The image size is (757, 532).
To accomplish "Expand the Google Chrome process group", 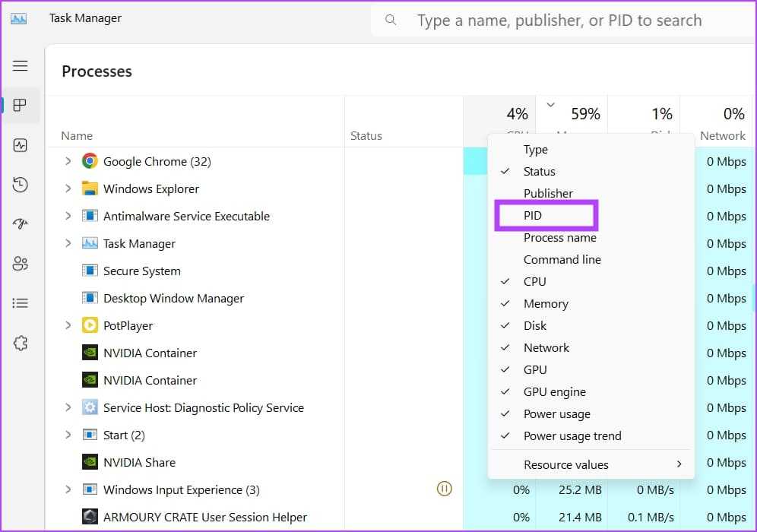I will 68,161.
